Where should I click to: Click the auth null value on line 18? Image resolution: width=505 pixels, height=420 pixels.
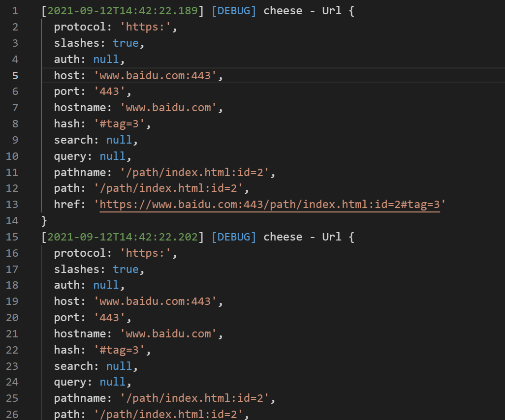106,285
